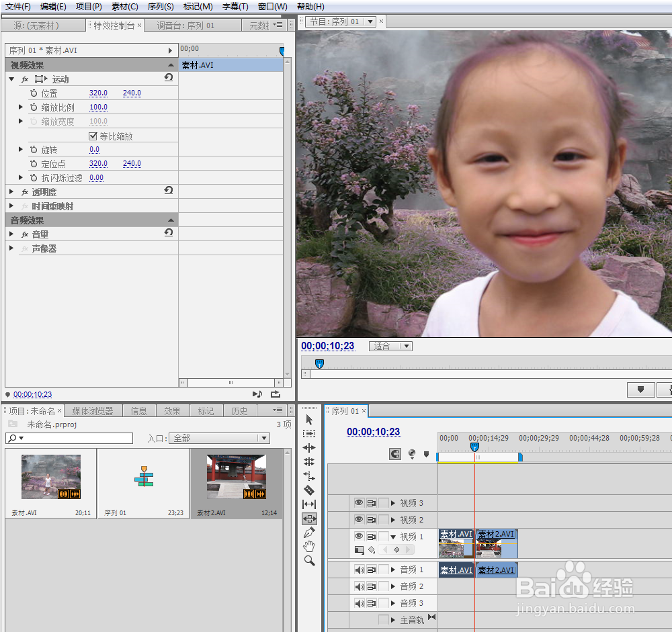The height and width of the screenshot is (632, 672).
Task: Click the timeline timecode 00;00;10;23
Action: [x=373, y=432]
